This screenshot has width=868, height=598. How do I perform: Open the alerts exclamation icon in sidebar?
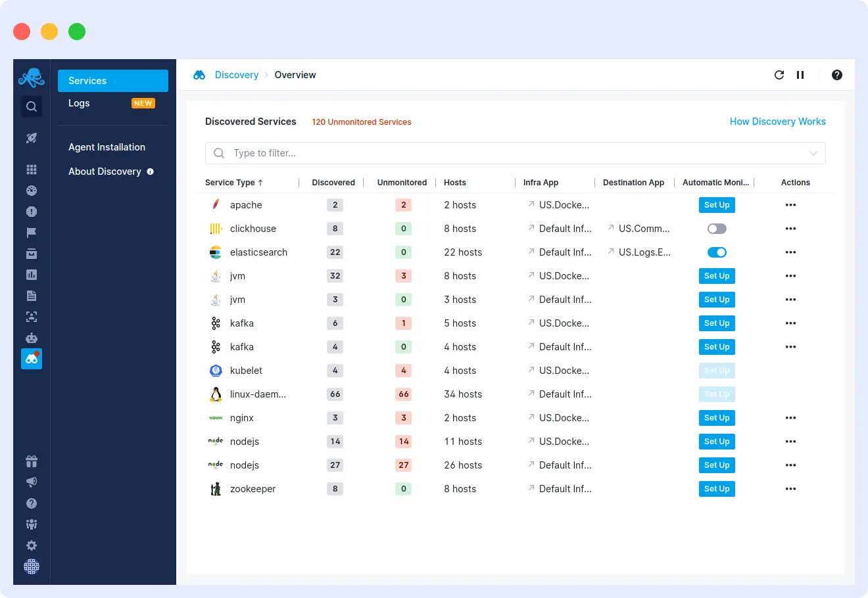click(31, 212)
